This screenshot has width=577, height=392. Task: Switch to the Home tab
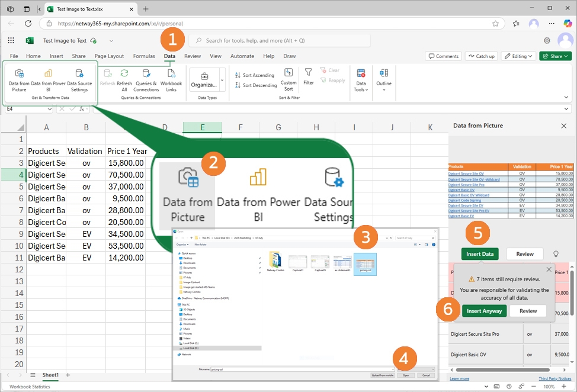coord(33,56)
